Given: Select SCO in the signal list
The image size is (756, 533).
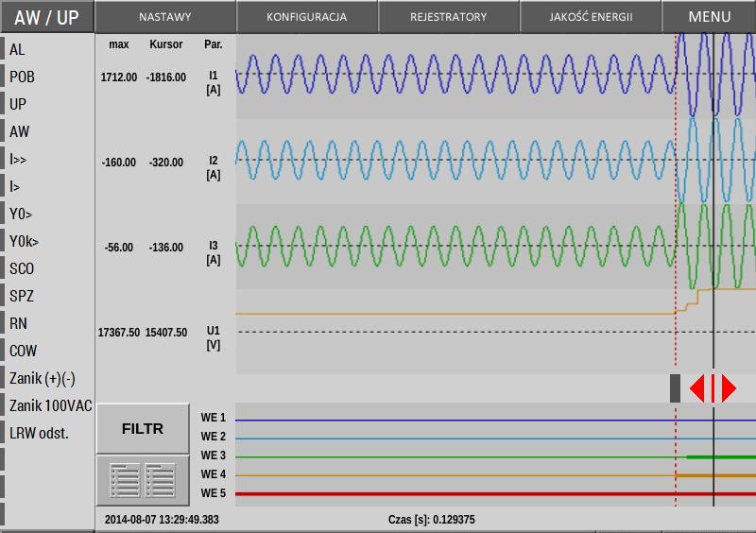Looking at the screenshot, I should point(22,268).
